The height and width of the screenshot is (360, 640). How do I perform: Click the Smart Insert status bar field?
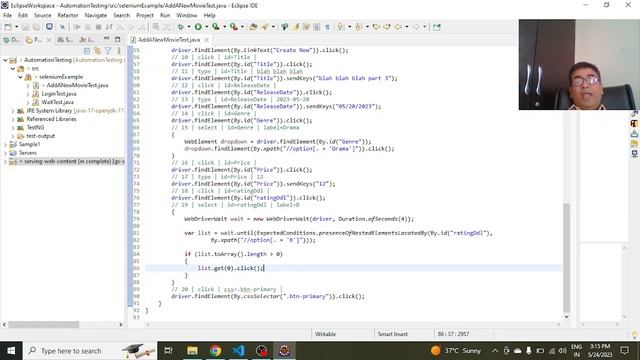(x=393, y=334)
